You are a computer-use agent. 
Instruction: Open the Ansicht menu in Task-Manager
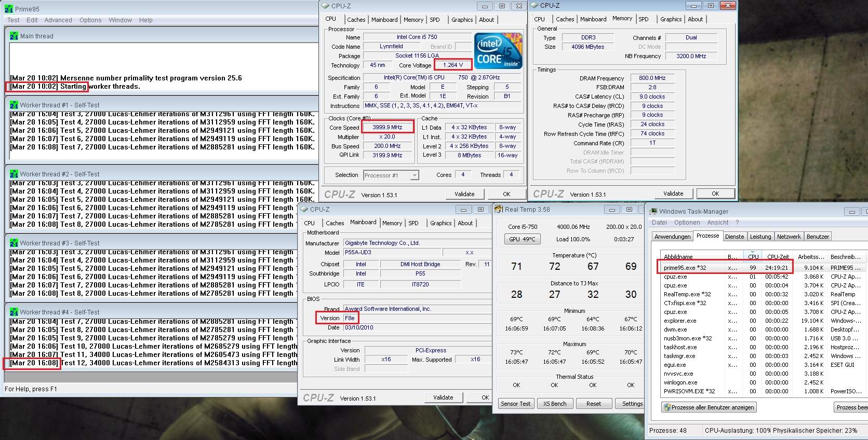click(x=718, y=223)
